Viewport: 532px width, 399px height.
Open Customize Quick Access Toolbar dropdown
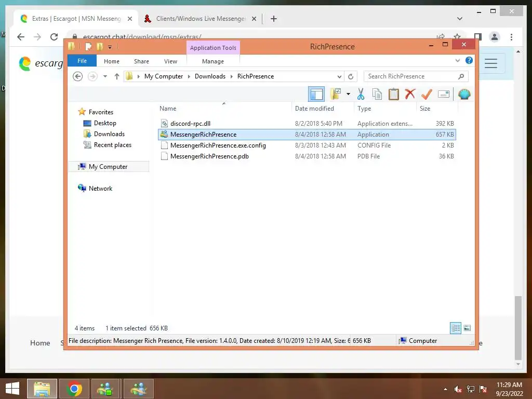pos(110,47)
